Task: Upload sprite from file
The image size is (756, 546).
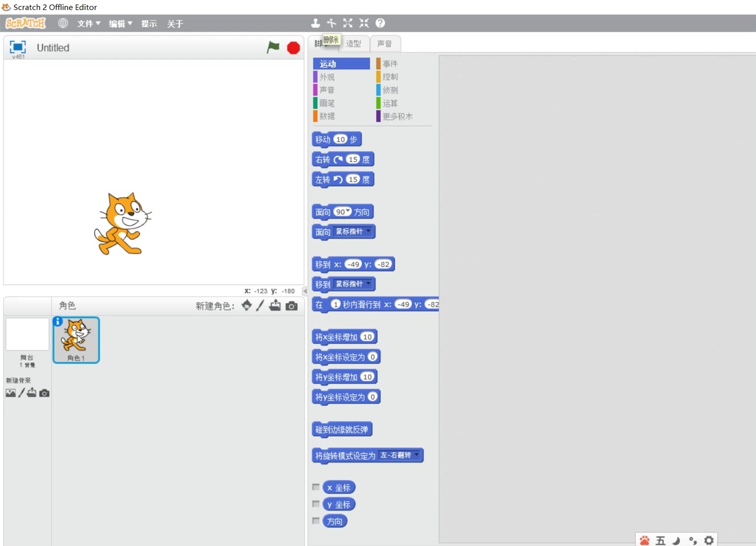Action: [x=275, y=305]
